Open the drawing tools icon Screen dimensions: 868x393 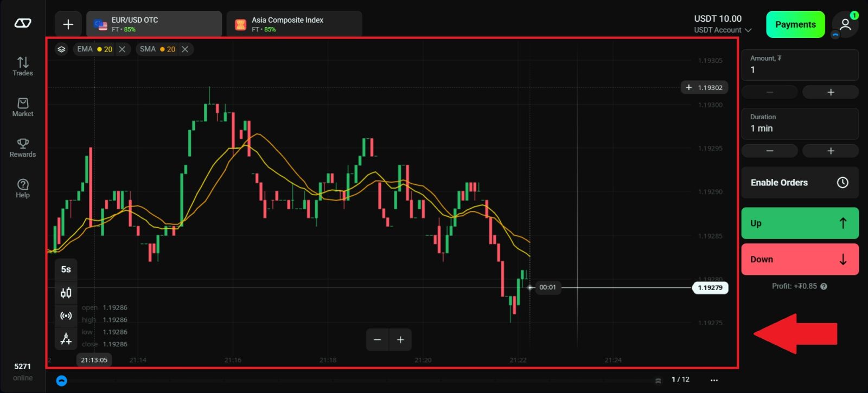pos(66,339)
